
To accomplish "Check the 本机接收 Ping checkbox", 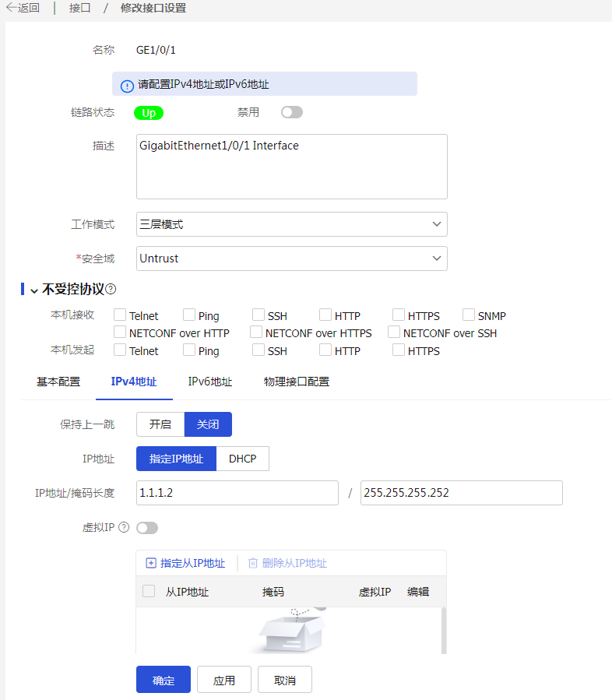I will tap(189, 315).
